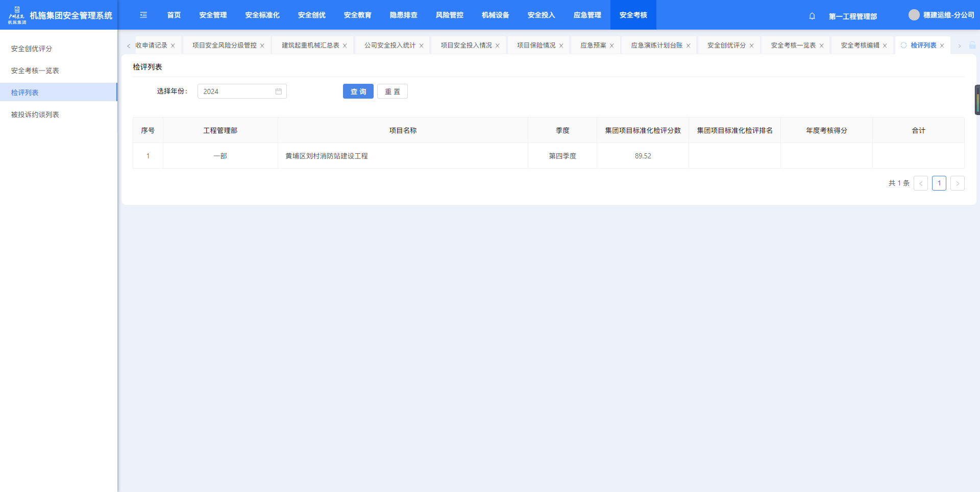
Task: Open notifications bell icon
Action: [812, 16]
